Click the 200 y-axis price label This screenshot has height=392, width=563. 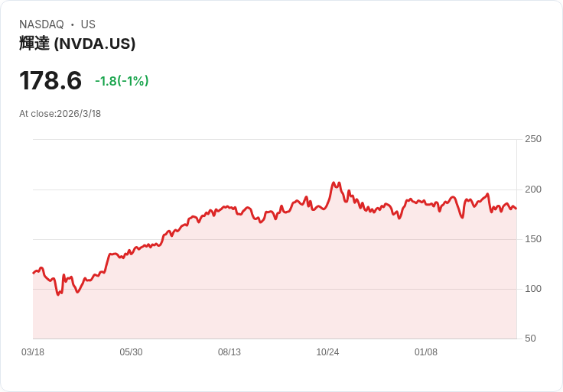click(x=532, y=190)
